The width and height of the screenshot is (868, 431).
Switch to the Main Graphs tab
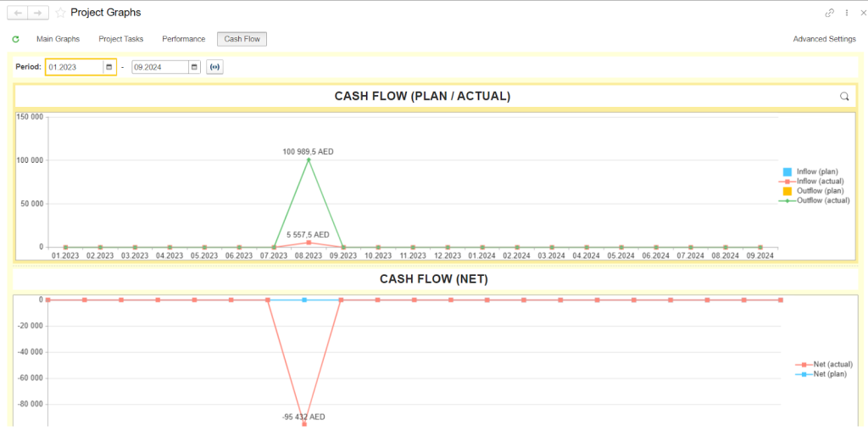(x=58, y=39)
